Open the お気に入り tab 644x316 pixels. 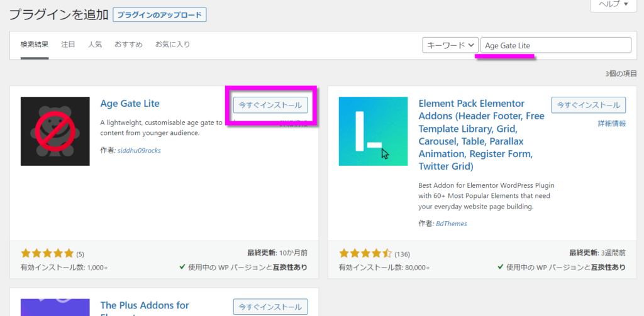[172, 45]
